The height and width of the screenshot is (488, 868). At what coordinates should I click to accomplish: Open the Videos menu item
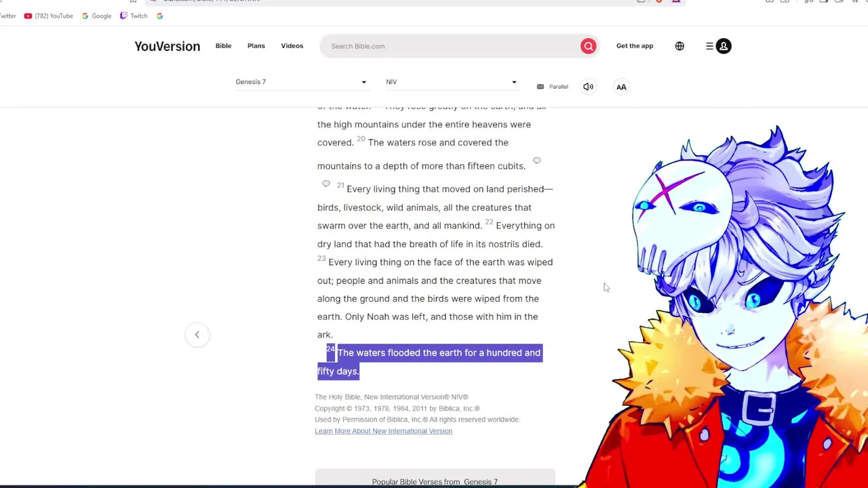(x=292, y=45)
